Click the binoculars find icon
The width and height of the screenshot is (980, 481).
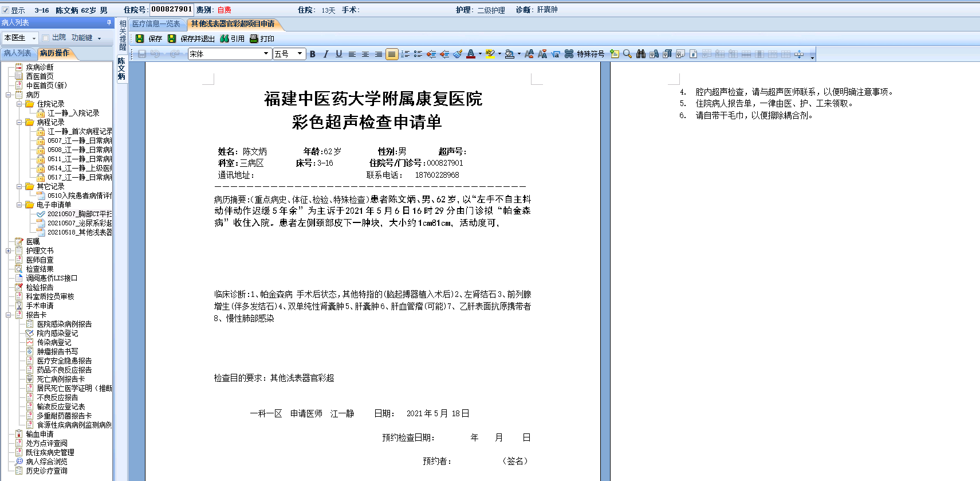point(641,54)
